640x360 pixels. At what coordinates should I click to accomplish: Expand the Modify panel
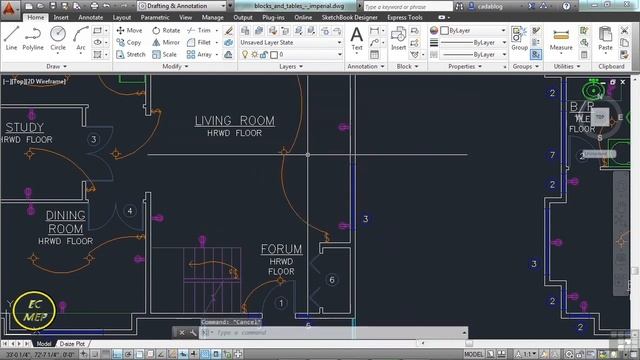(175, 67)
